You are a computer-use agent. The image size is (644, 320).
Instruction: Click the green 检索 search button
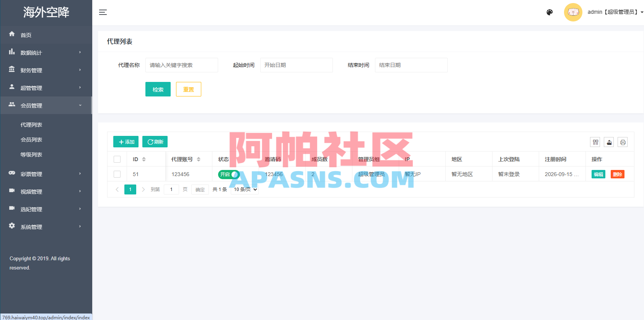[x=158, y=89]
